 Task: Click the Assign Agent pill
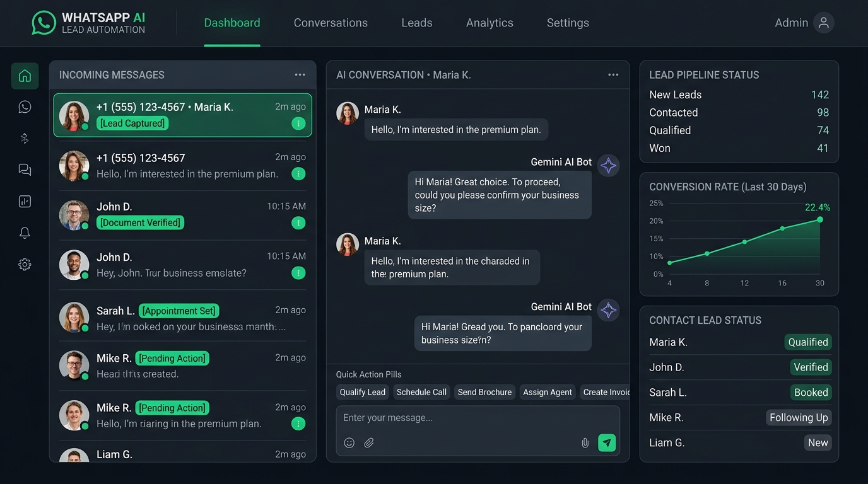tap(548, 392)
